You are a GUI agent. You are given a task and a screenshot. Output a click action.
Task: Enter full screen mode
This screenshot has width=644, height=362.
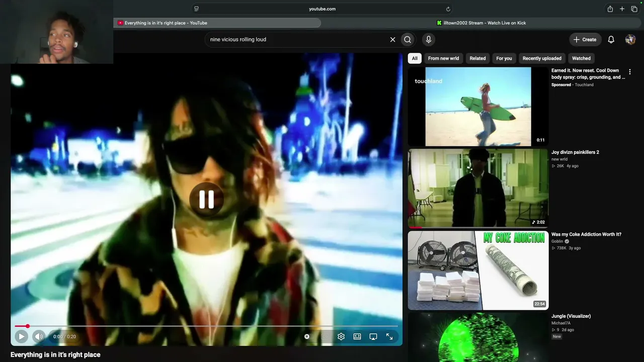[389, 336]
